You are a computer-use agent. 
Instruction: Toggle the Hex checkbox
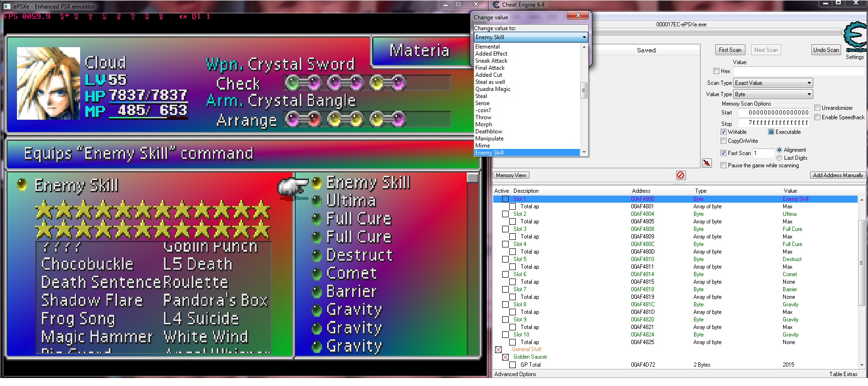tap(717, 71)
